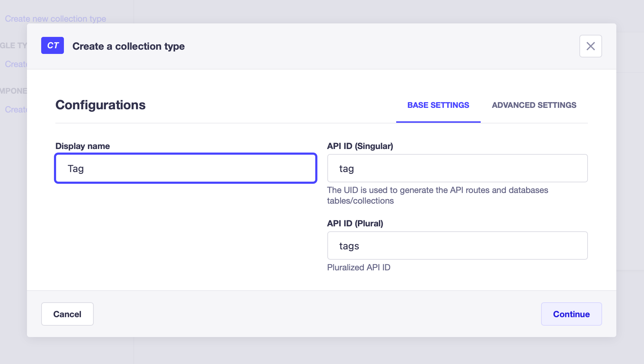Click the Create a collection type title
644x364 pixels.
click(x=129, y=46)
